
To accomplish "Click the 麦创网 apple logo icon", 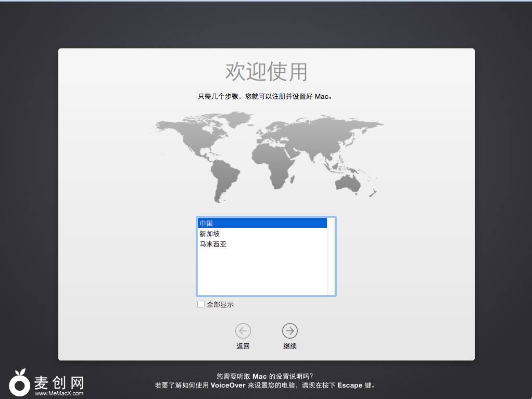I will (x=20, y=382).
